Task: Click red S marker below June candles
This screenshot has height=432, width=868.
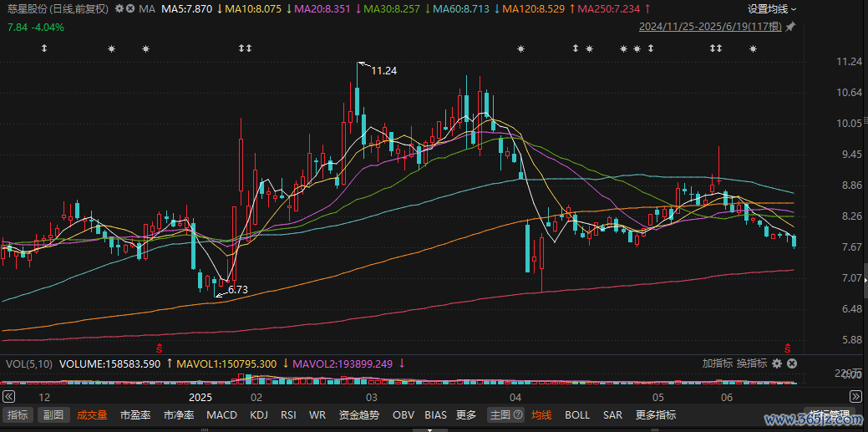Action: pos(787,348)
